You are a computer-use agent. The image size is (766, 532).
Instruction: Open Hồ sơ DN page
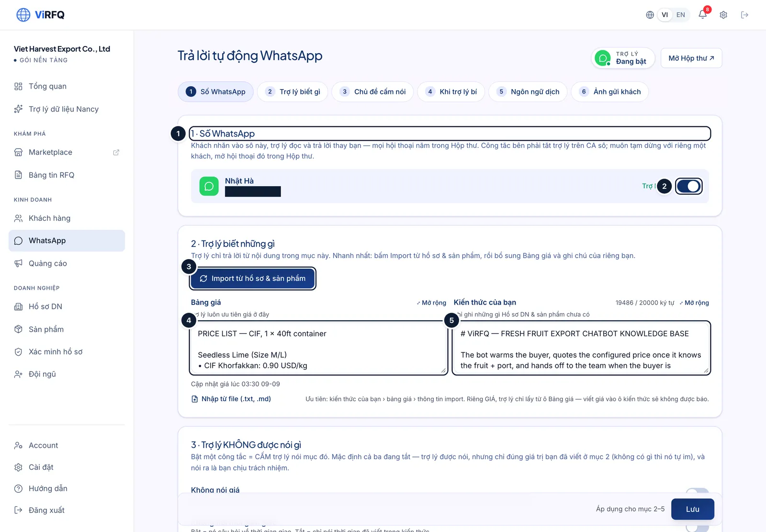[x=67, y=306]
